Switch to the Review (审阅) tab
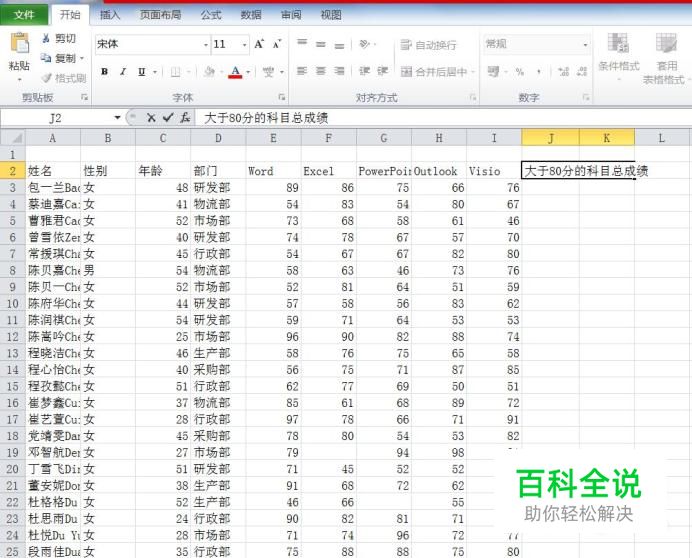 coord(291,15)
